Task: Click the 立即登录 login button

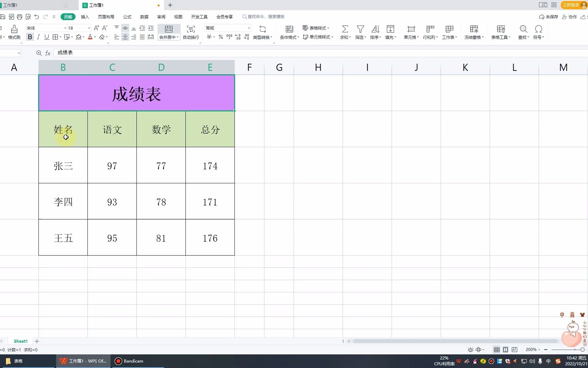Action: point(570,5)
